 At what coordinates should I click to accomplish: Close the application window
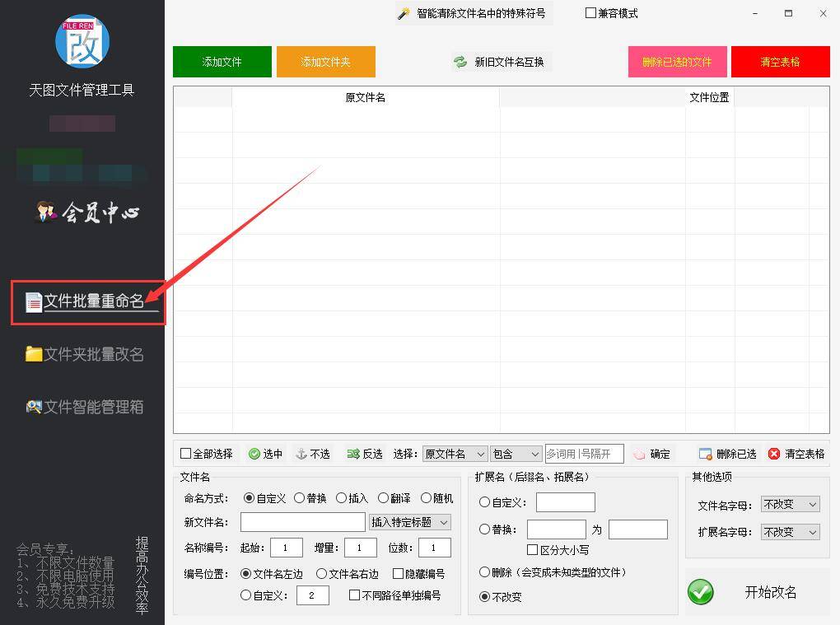824,13
